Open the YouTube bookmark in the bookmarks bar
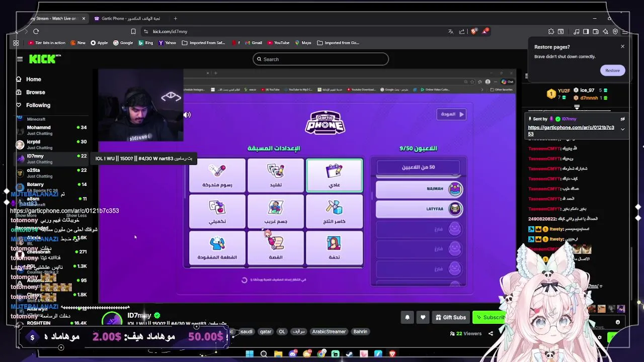This screenshot has height=362, width=644. [x=278, y=43]
